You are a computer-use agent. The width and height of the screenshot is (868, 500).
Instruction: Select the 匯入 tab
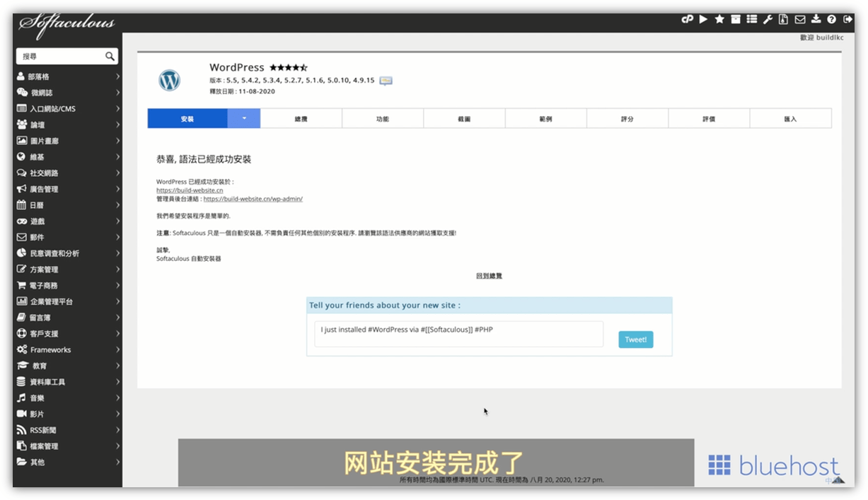pos(791,119)
